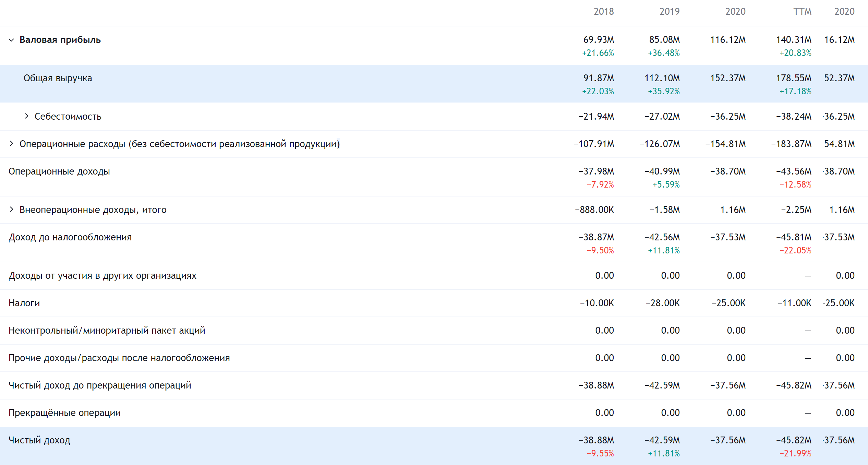Expand the Себестоимость row

(26, 116)
